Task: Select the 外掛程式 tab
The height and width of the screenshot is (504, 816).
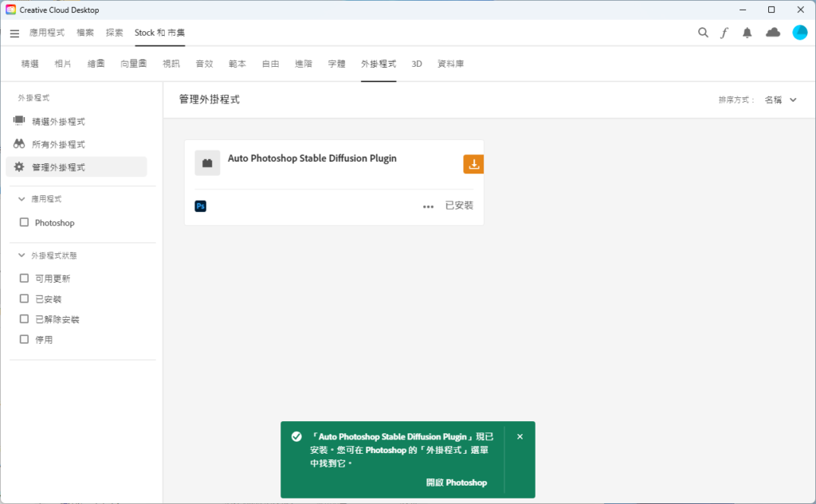Action: [379, 64]
